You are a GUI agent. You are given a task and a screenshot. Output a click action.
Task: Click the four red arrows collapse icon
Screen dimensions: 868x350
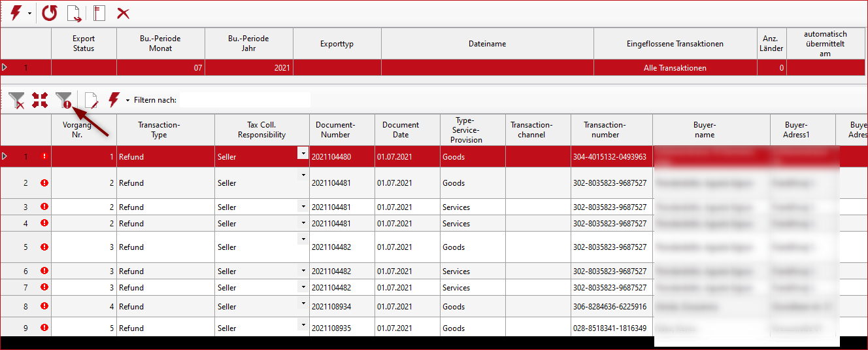pyautogui.click(x=40, y=100)
